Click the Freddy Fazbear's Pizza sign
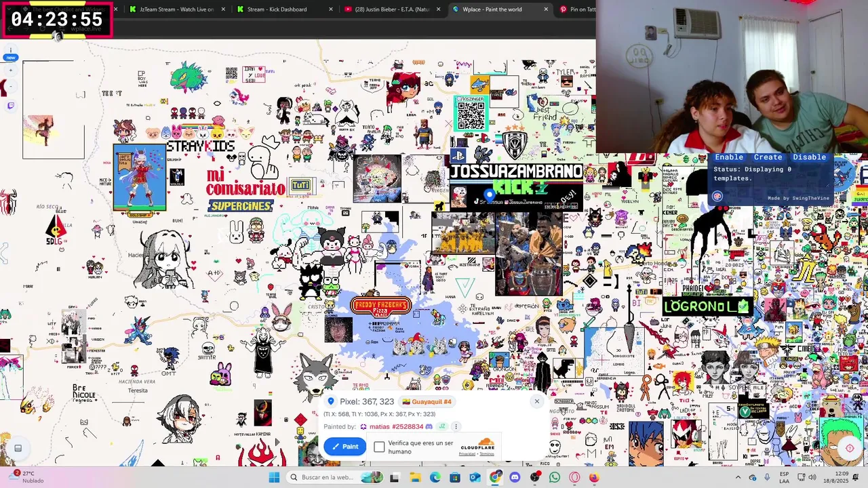 [380, 306]
